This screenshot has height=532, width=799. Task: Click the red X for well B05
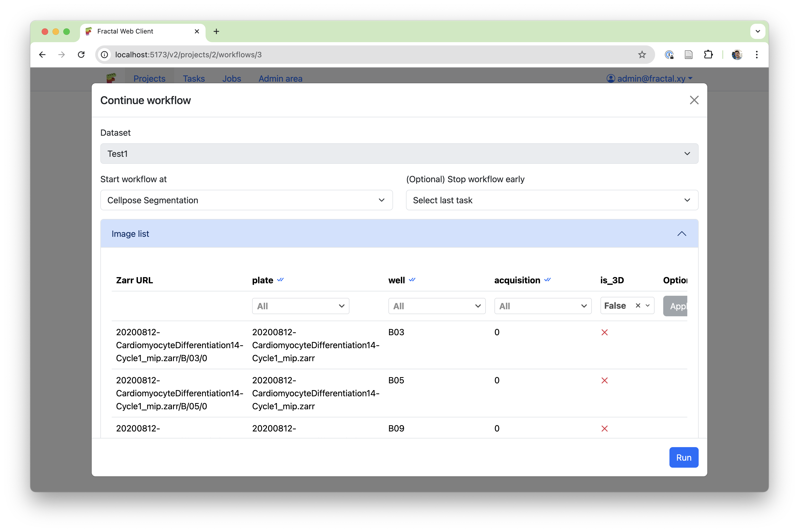(x=605, y=381)
